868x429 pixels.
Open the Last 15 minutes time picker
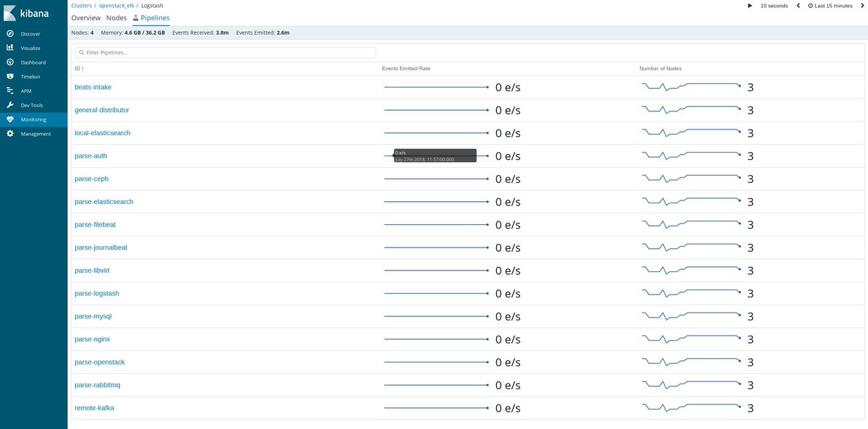click(830, 5)
